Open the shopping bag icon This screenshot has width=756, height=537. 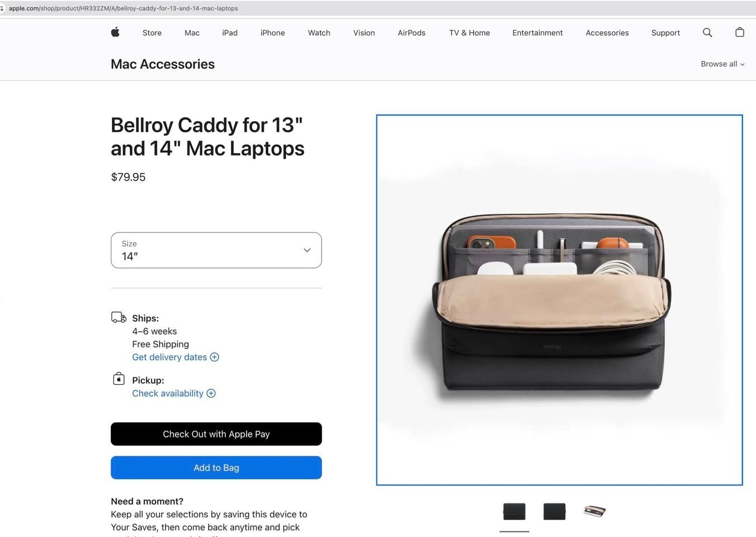point(740,32)
